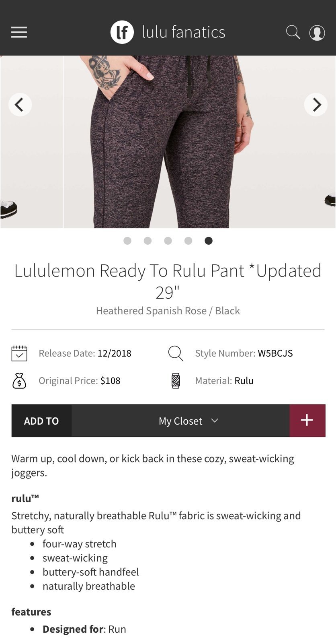Click the style number W5BCJS

pos(275,353)
